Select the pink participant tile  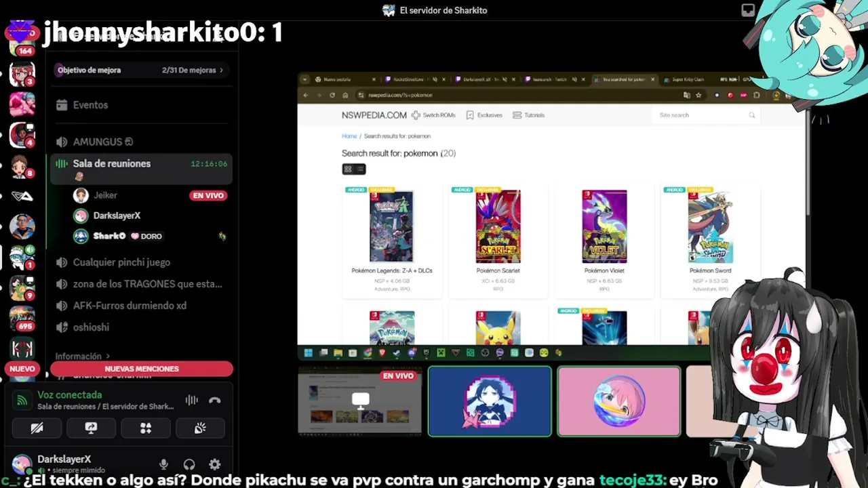tap(618, 401)
